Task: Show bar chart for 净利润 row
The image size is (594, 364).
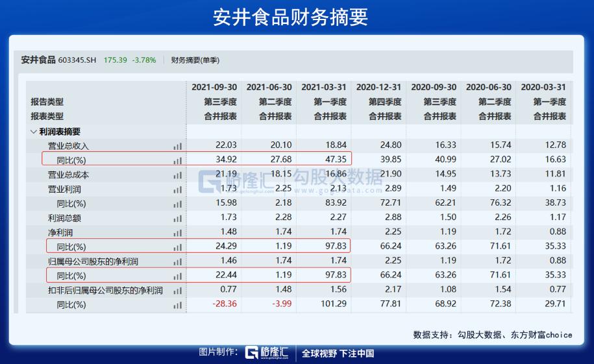Action: coord(178,232)
